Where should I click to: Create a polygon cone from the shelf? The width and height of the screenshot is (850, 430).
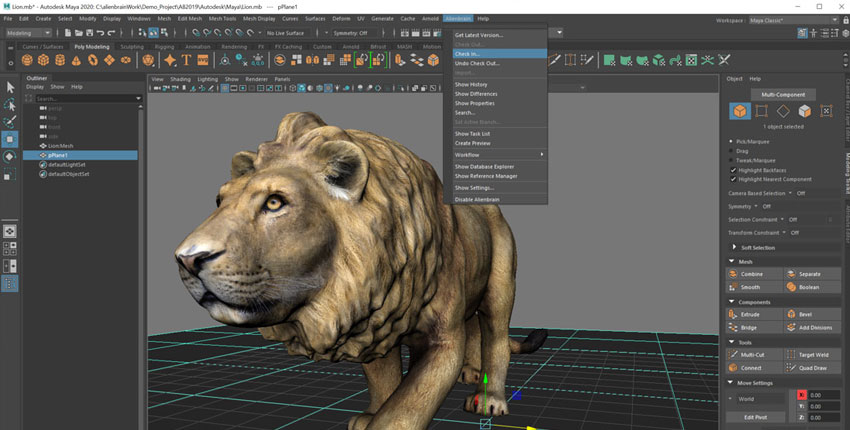click(76, 60)
